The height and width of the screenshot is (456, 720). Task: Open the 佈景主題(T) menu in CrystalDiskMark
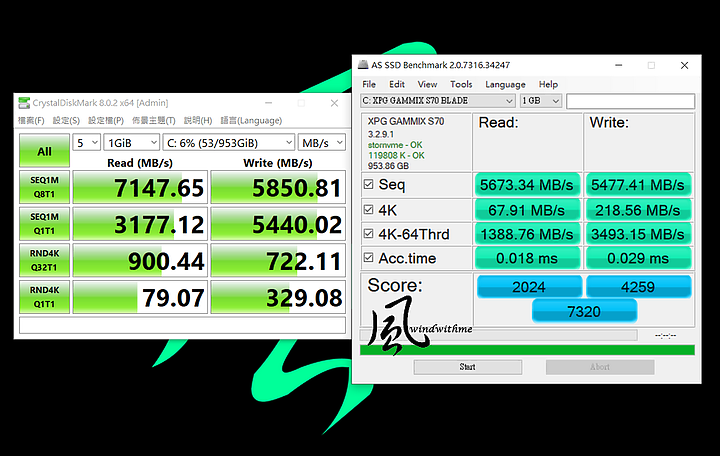154,120
